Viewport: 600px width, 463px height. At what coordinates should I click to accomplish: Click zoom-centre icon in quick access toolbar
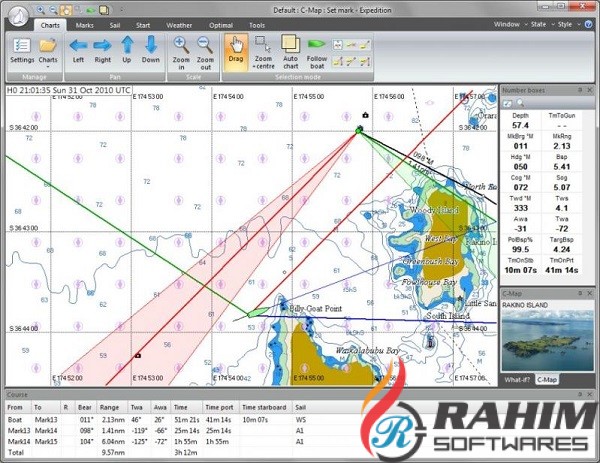pyautogui.click(x=78, y=10)
